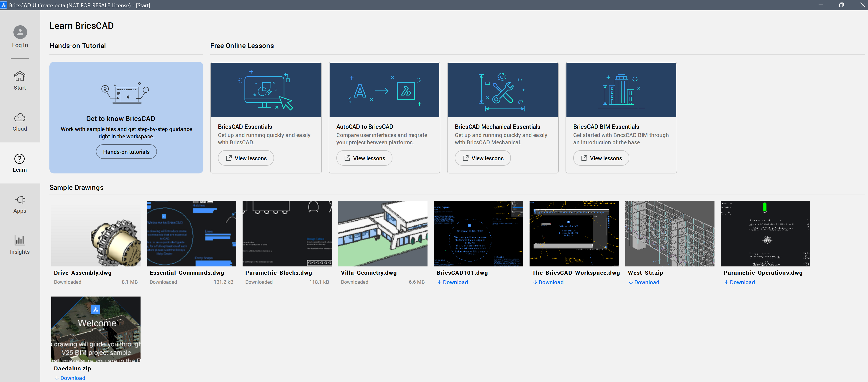Download Daedalus.zip sample file
Screen dimensions: 868x382
[x=70, y=378]
